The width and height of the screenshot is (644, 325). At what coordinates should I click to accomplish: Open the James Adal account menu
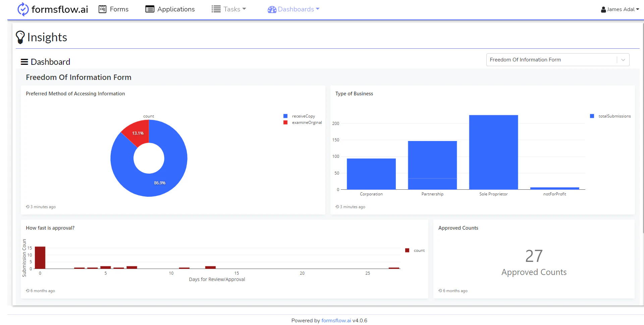620,9
